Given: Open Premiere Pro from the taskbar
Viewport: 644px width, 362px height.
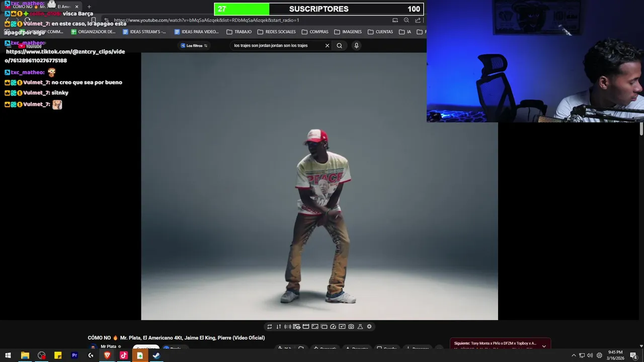Looking at the screenshot, I should pyautogui.click(x=74, y=355).
